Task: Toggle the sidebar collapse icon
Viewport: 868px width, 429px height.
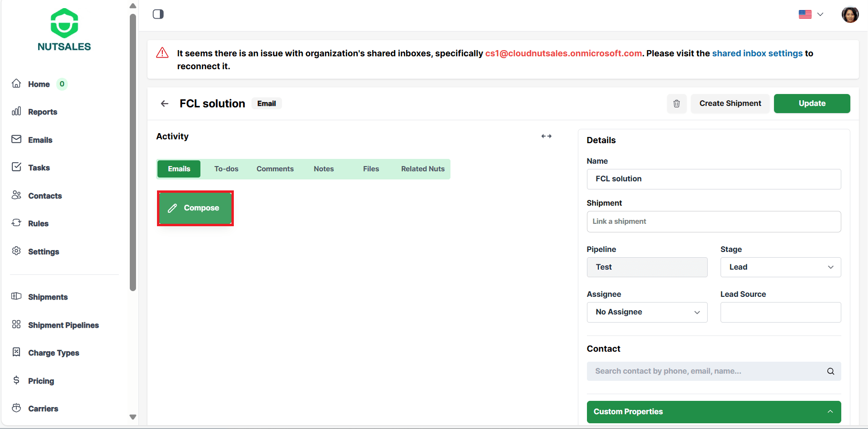Action: click(158, 14)
